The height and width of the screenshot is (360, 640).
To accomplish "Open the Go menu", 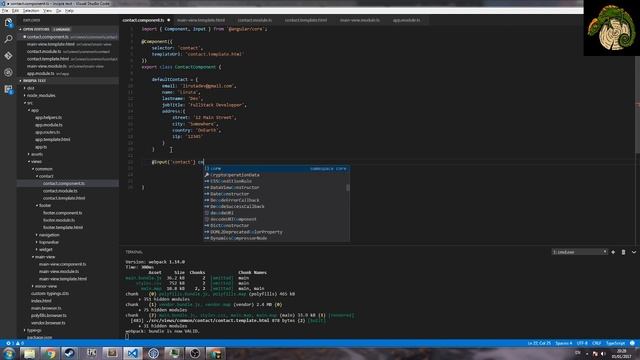I will point(58,11).
